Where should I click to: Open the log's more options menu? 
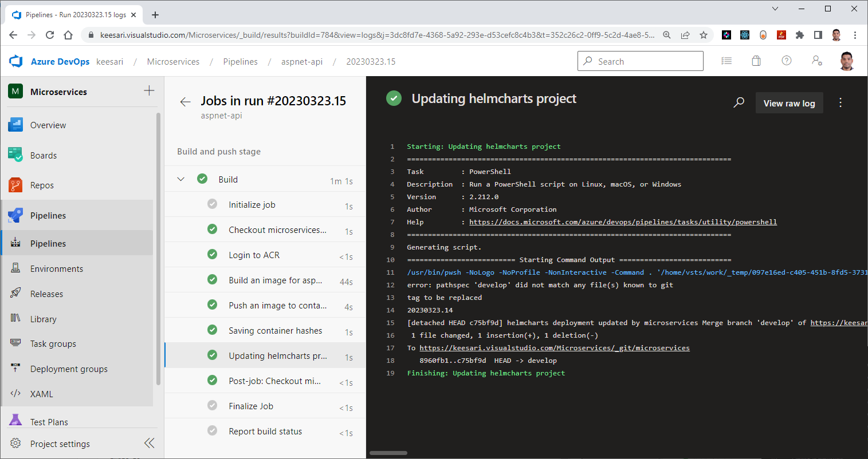(x=840, y=102)
